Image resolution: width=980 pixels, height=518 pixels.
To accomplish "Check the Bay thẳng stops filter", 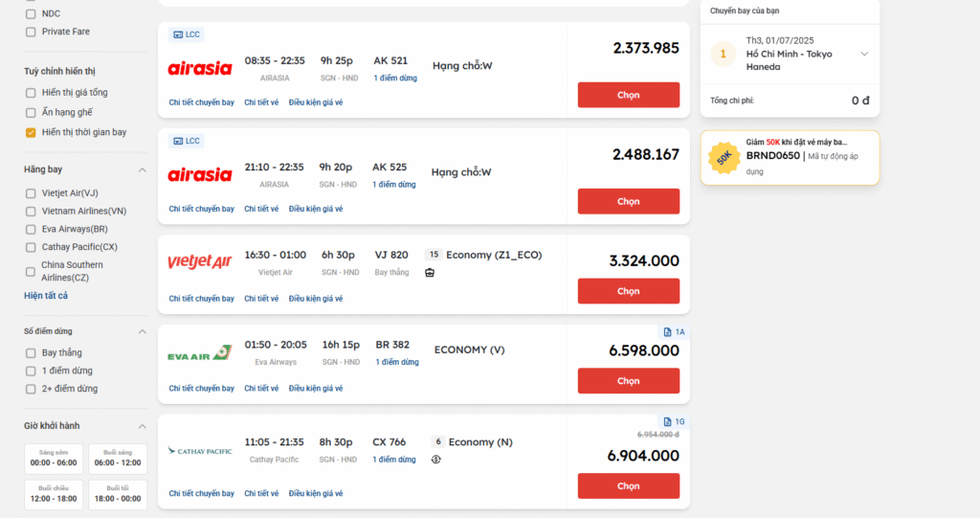I will [31, 353].
